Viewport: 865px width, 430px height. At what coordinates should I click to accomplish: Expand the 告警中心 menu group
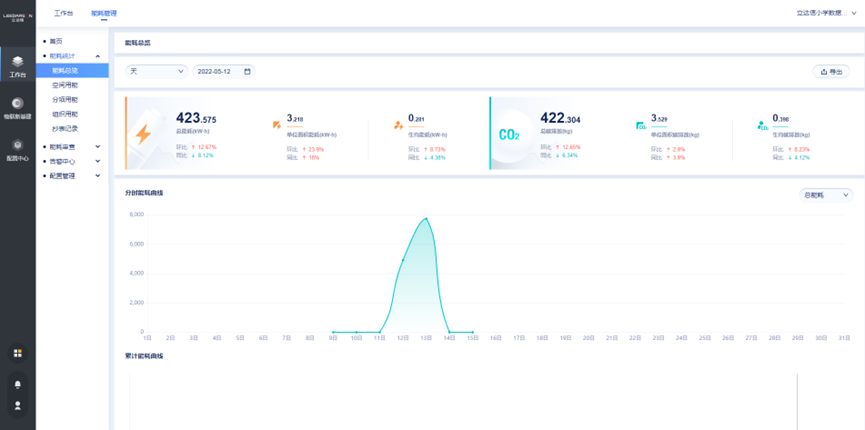tap(97, 161)
